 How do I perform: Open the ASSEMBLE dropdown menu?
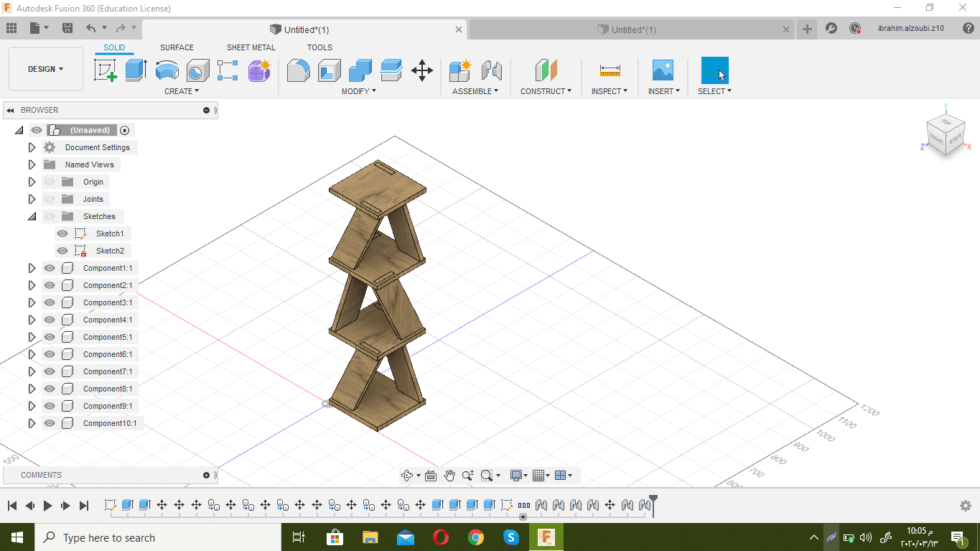(x=475, y=91)
